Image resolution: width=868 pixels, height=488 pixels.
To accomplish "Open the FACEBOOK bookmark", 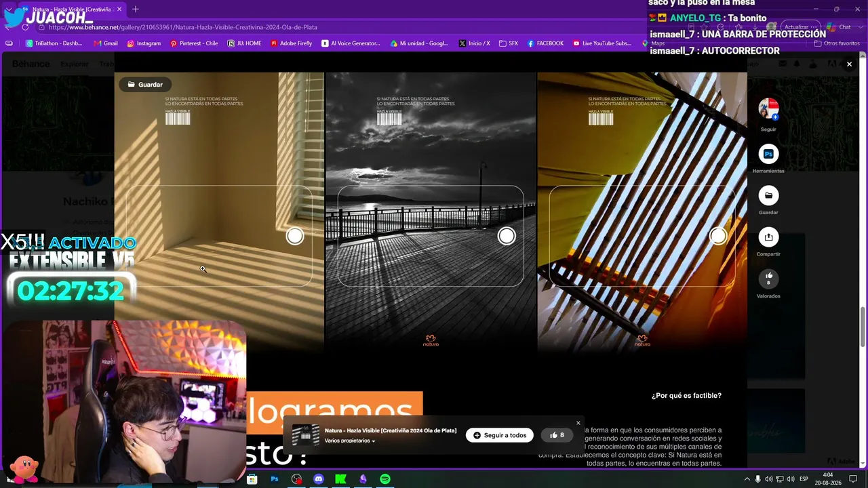I will pyautogui.click(x=545, y=43).
